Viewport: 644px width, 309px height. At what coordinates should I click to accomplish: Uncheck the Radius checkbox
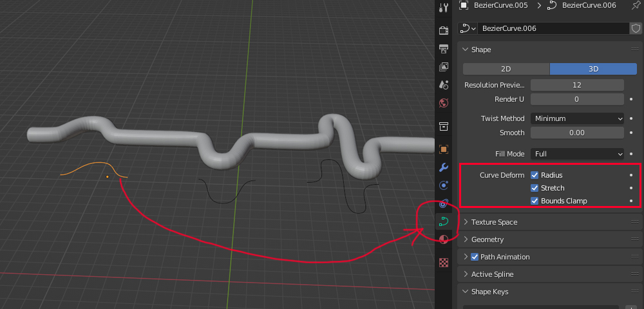(x=535, y=175)
